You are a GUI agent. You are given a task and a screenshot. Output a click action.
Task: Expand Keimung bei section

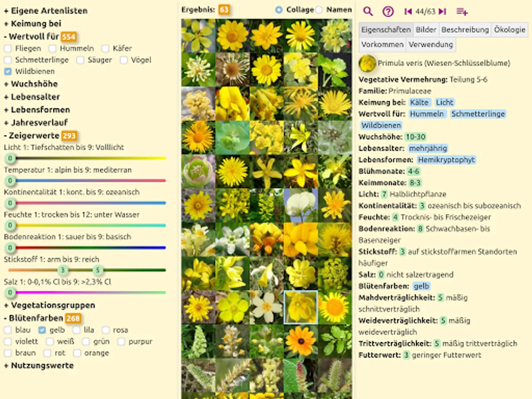coord(32,23)
